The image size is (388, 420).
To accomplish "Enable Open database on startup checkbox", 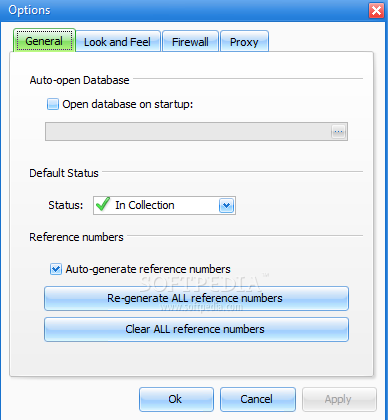I will click(53, 104).
